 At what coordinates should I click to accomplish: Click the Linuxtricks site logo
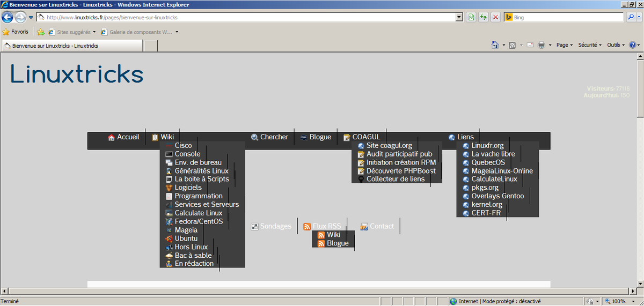click(x=77, y=74)
